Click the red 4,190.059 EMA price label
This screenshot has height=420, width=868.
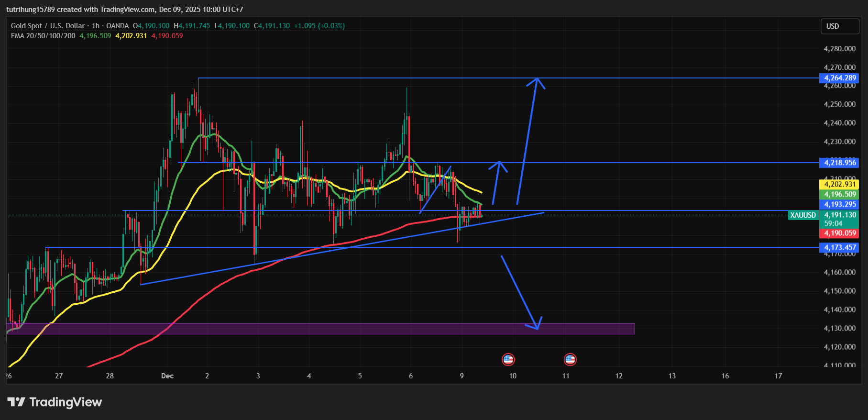pyautogui.click(x=839, y=233)
